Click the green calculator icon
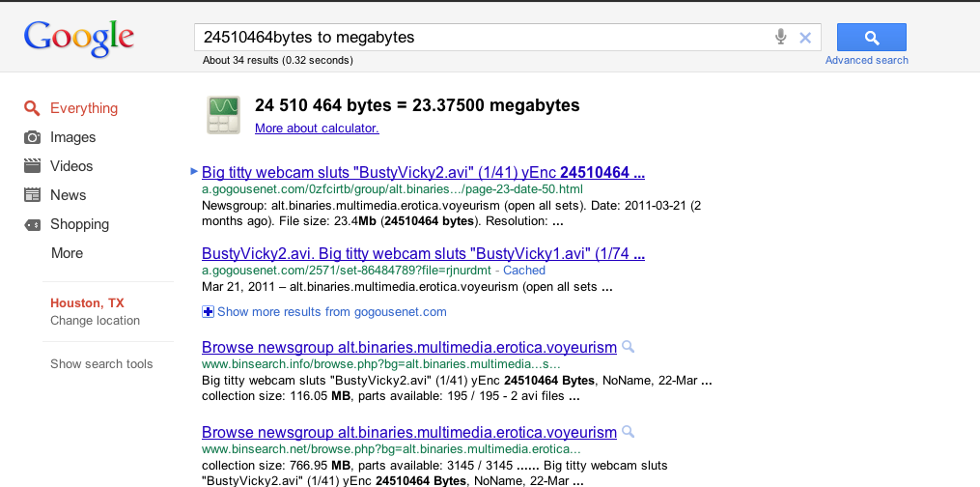Screen dimensions: 980x487 pyautogui.click(x=224, y=115)
